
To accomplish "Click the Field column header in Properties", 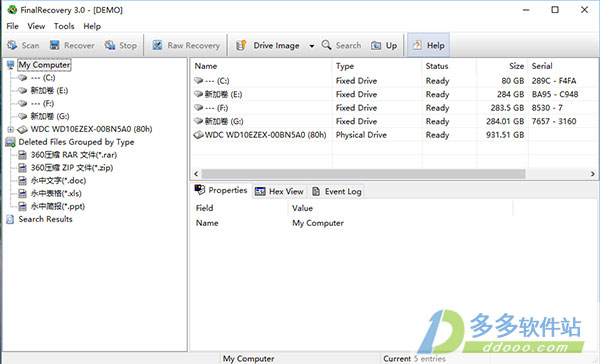I will (239, 208).
